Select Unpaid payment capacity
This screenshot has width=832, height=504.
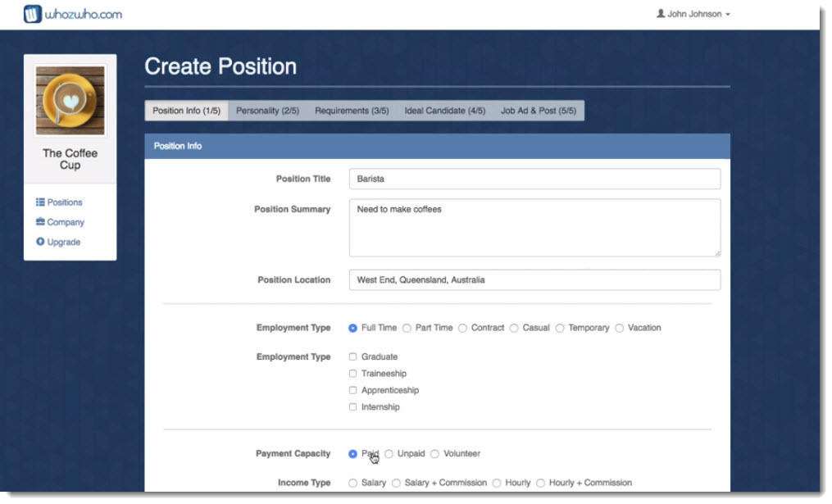[389, 454]
